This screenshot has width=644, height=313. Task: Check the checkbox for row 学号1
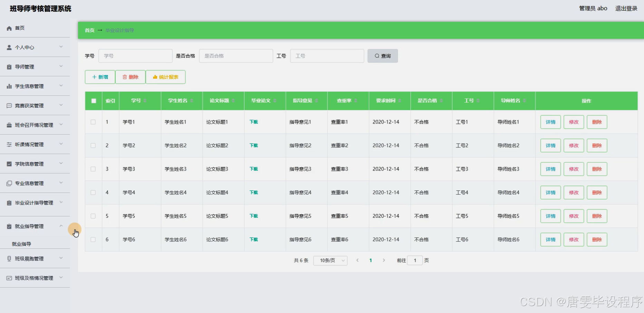coord(93,122)
